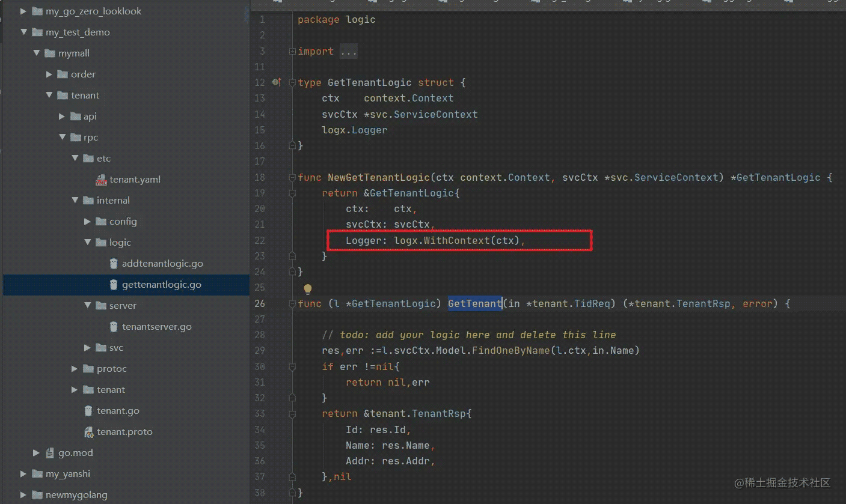Collapse the logic folder
This screenshot has width=846, height=504.
click(88, 243)
